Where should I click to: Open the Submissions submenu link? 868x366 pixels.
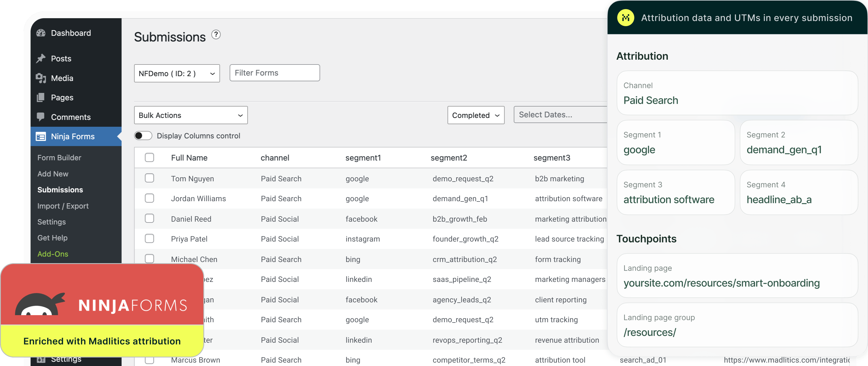coord(60,190)
